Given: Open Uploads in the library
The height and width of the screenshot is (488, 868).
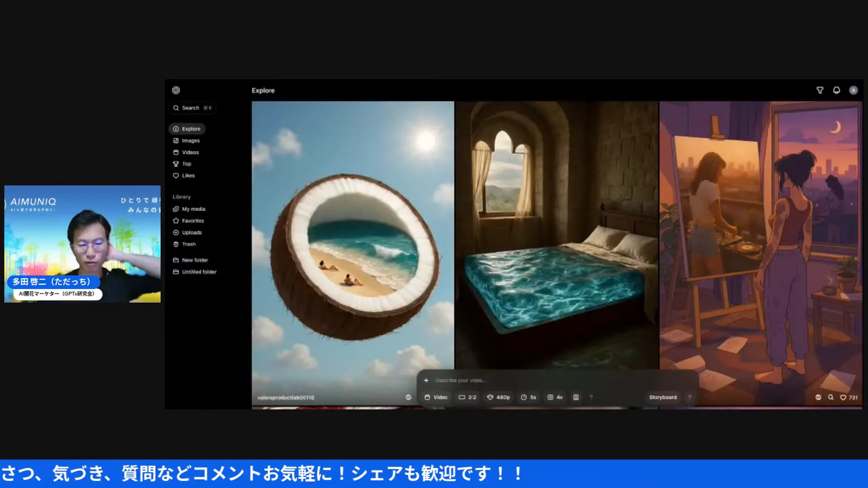Looking at the screenshot, I should pos(188,232).
